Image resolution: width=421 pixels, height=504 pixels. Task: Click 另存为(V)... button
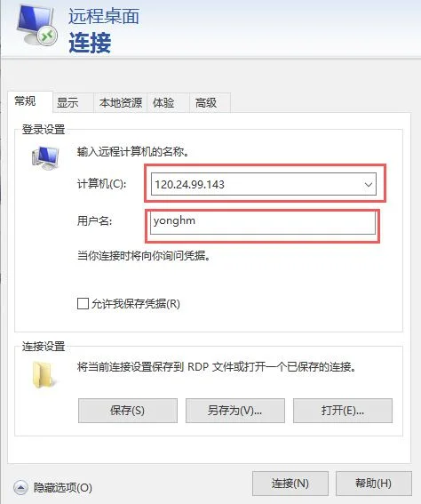point(235,411)
